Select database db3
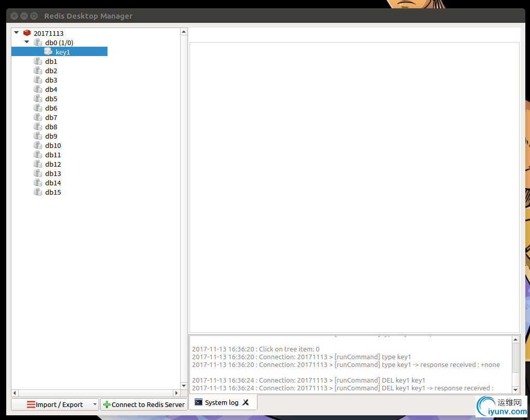The width and height of the screenshot is (530, 420). 51,80
